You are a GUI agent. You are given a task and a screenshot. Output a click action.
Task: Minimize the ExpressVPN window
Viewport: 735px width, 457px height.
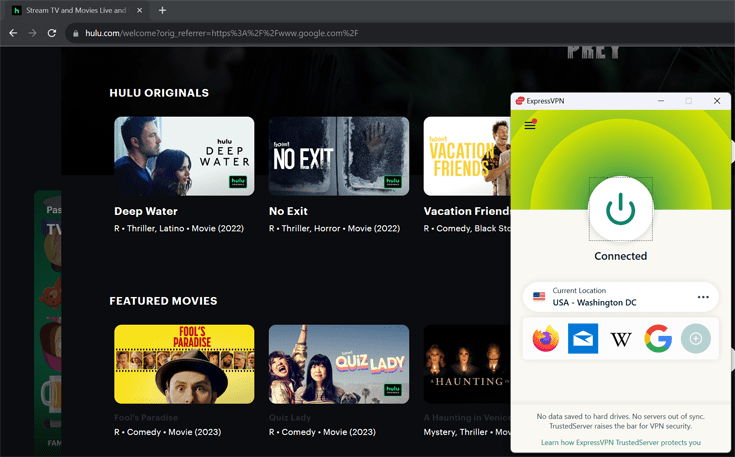pyautogui.click(x=660, y=101)
